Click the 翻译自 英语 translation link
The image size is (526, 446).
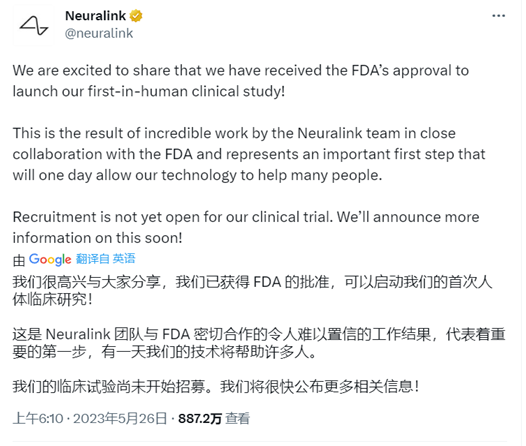(106, 259)
